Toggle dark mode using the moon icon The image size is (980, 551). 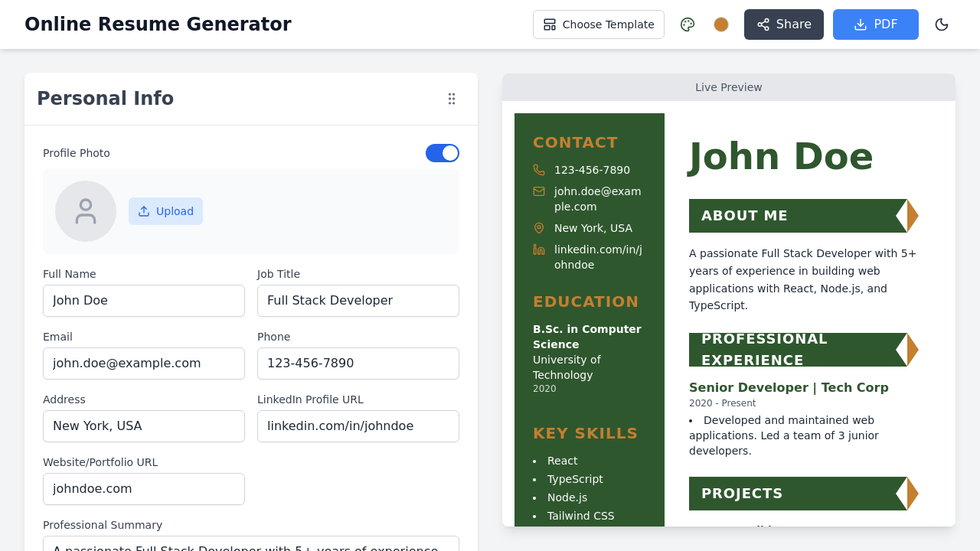click(x=941, y=24)
